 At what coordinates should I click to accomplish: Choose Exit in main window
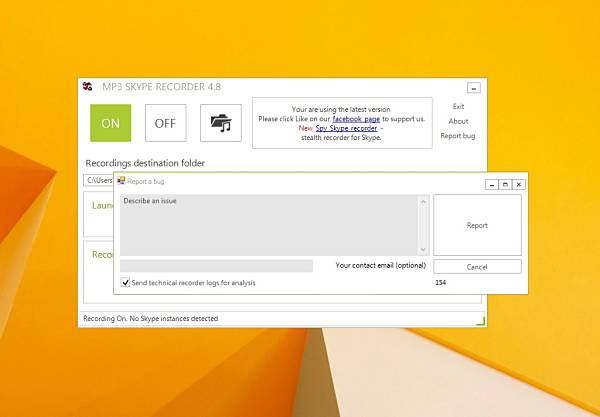[458, 106]
